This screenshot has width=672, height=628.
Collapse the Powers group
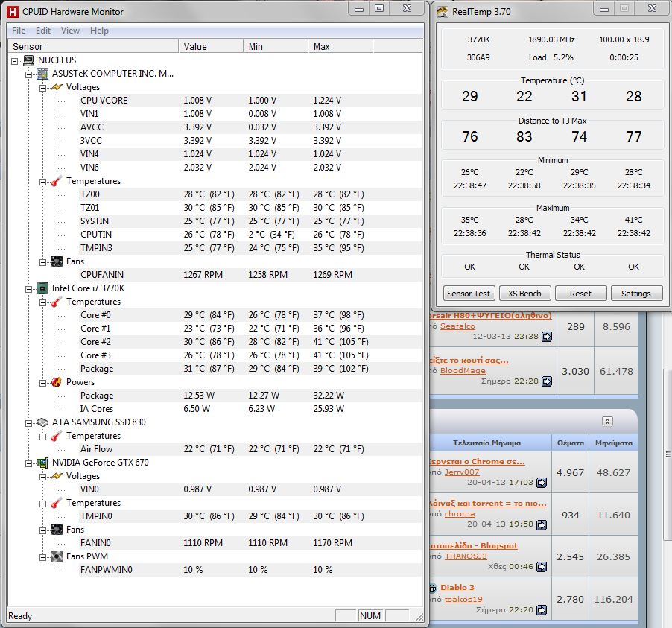(43, 383)
